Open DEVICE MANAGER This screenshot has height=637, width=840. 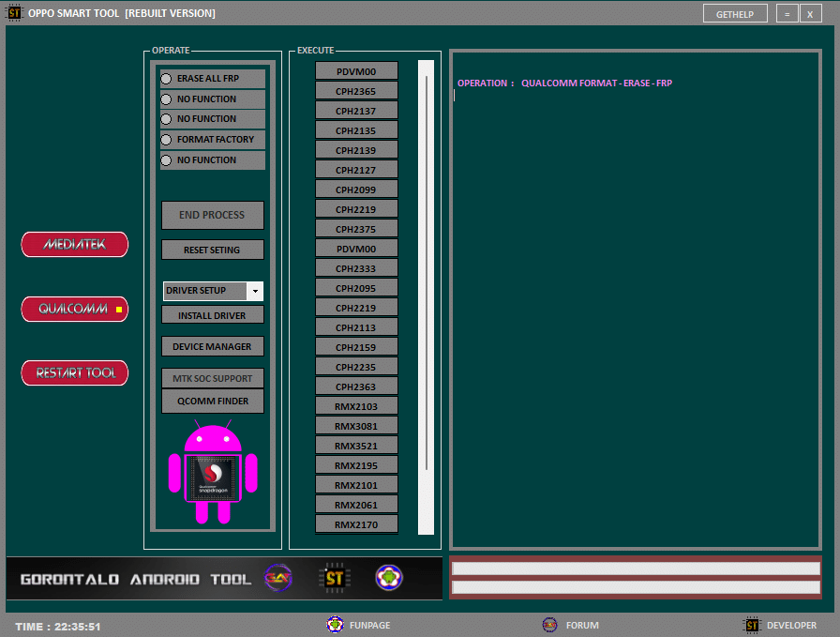(x=213, y=346)
